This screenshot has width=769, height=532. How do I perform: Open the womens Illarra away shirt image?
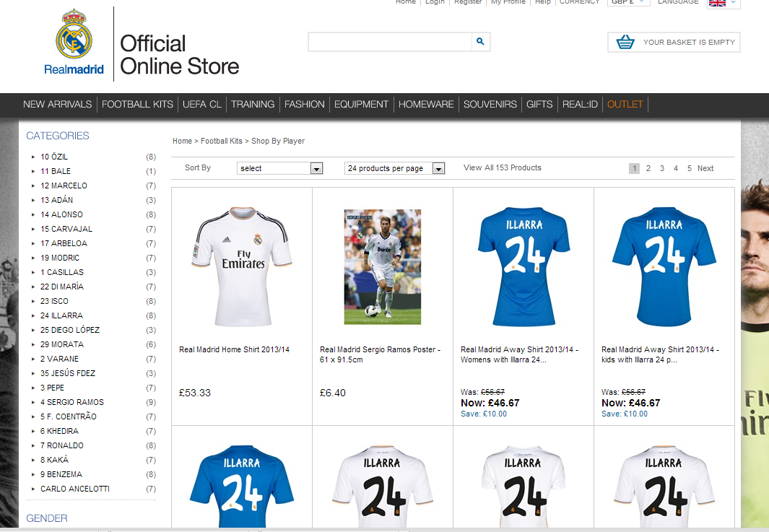pyautogui.click(x=523, y=266)
